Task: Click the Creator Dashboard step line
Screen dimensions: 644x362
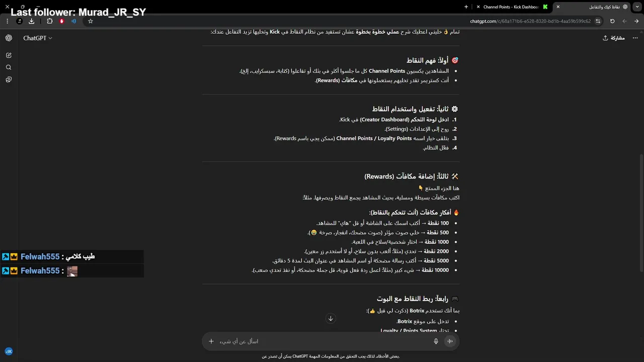Action: (394, 120)
